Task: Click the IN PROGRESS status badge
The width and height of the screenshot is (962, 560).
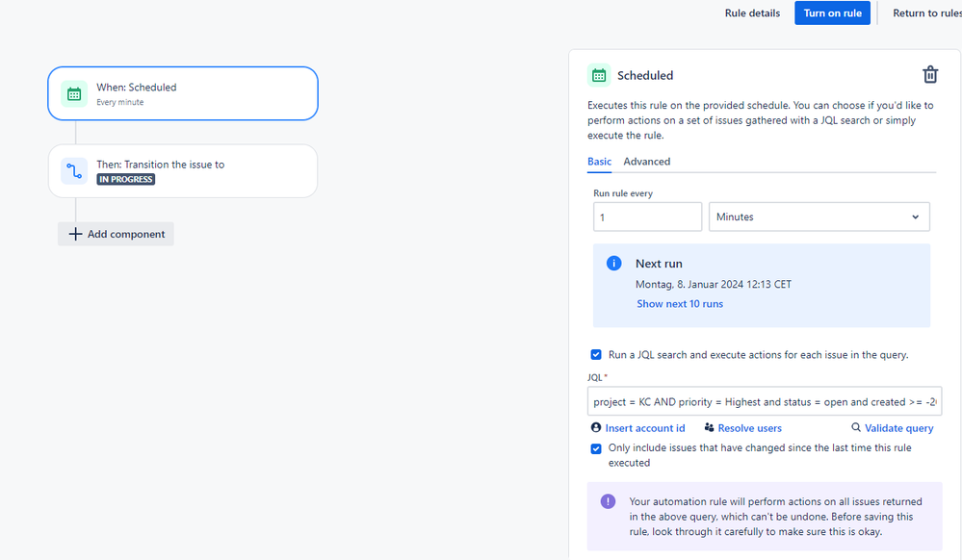Action: (x=126, y=179)
